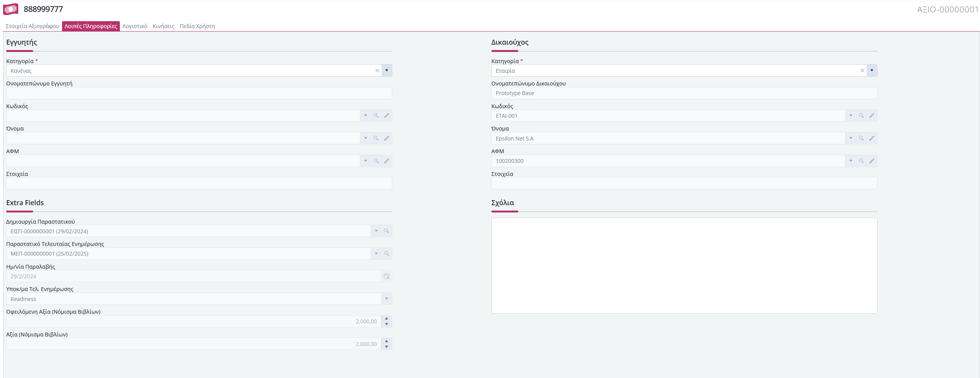This screenshot has width=980, height=378.
Task: Edit Δικαιούχος ΑΦΜ 100200300 with pencil
Action: [x=872, y=161]
